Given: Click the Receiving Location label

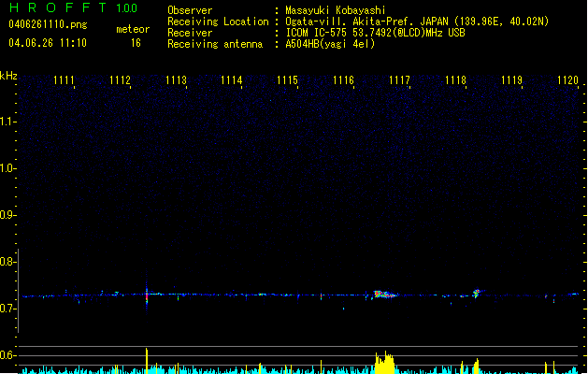Looking at the screenshot, I should click(218, 22).
